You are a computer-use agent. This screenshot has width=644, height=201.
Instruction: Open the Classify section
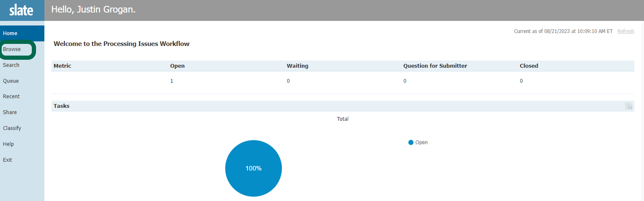pyautogui.click(x=12, y=128)
